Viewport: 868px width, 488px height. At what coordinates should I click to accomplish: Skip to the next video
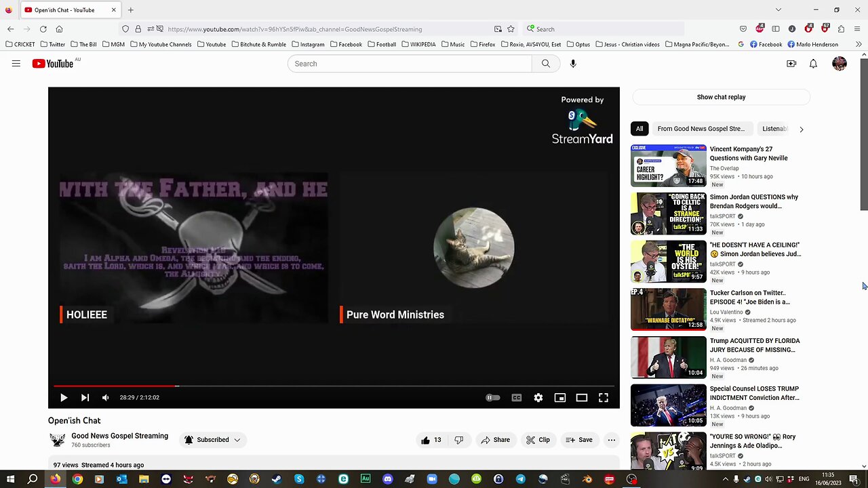tap(85, 398)
